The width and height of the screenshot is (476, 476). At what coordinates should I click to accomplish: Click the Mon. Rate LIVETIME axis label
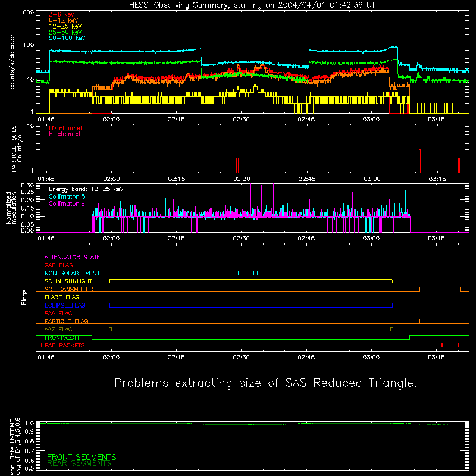coord(15,446)
